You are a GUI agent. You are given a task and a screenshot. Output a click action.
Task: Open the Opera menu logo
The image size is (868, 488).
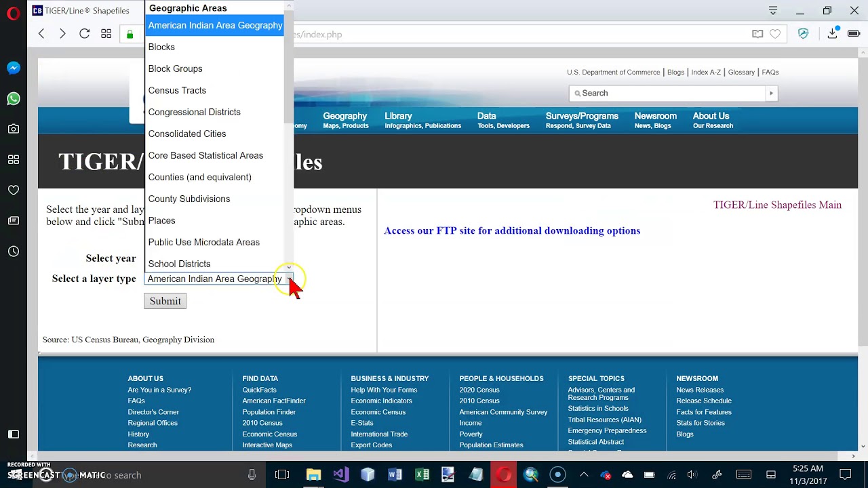point(13,14)
